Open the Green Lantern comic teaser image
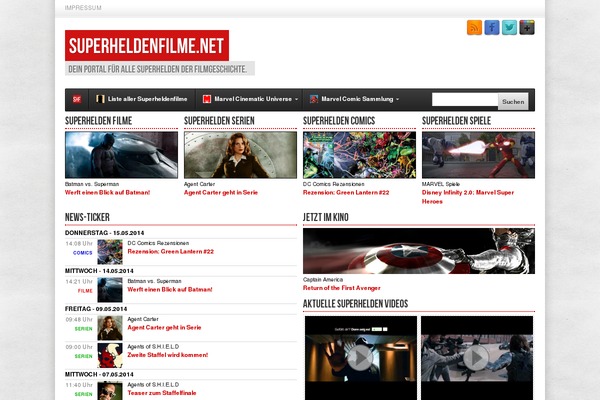Image resolution: width=600 pixels, height=400 pixels. pos(359,155)
